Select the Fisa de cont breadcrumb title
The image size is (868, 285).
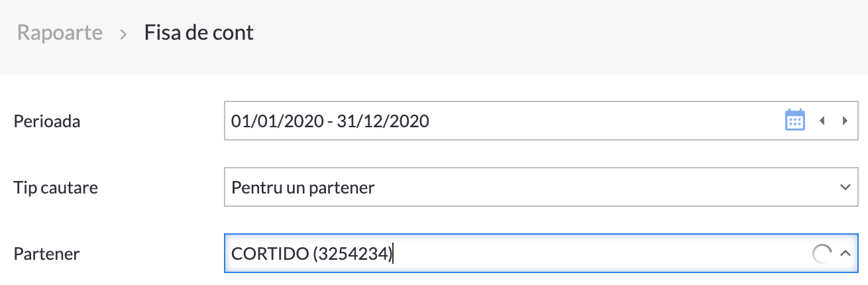pos(199,32)
